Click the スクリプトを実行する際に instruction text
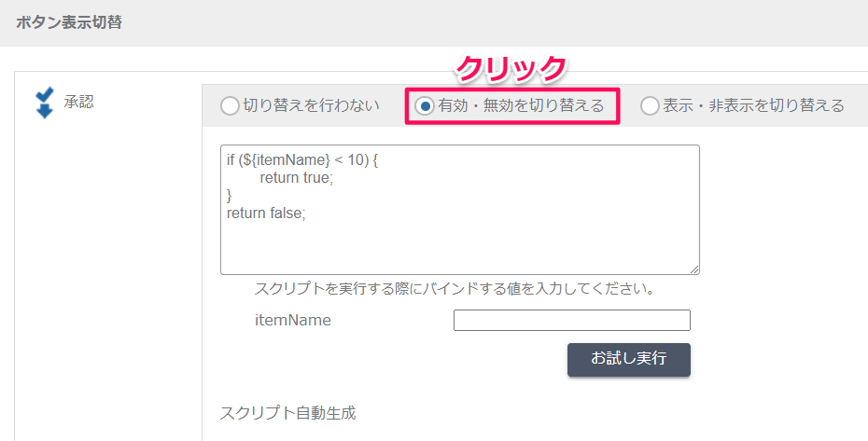Image resolution: width=868 pixels, height=441 pixels. pos(455,288)
